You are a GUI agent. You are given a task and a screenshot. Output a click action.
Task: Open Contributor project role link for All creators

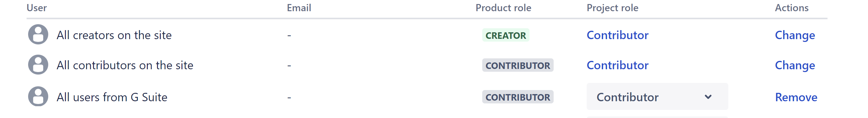coord(617,35)
